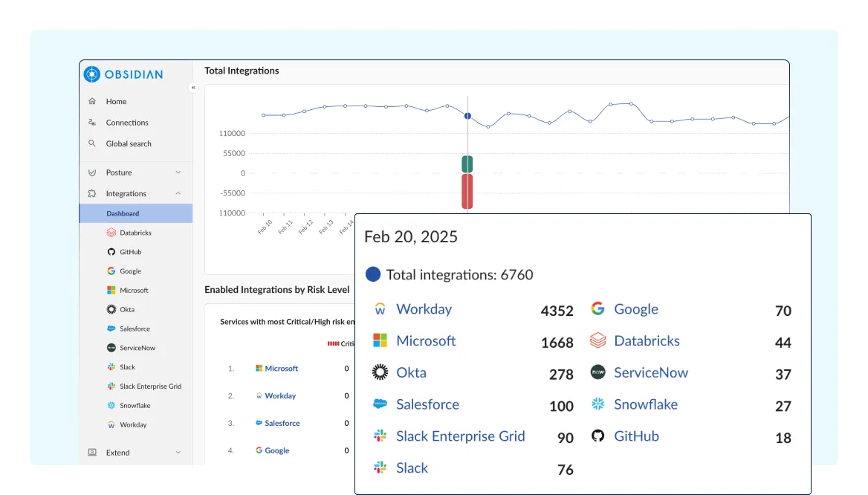Click Slack Enterprise Grid link in popup
Viewport: 868px width, 495px height.
click(461, 436)
